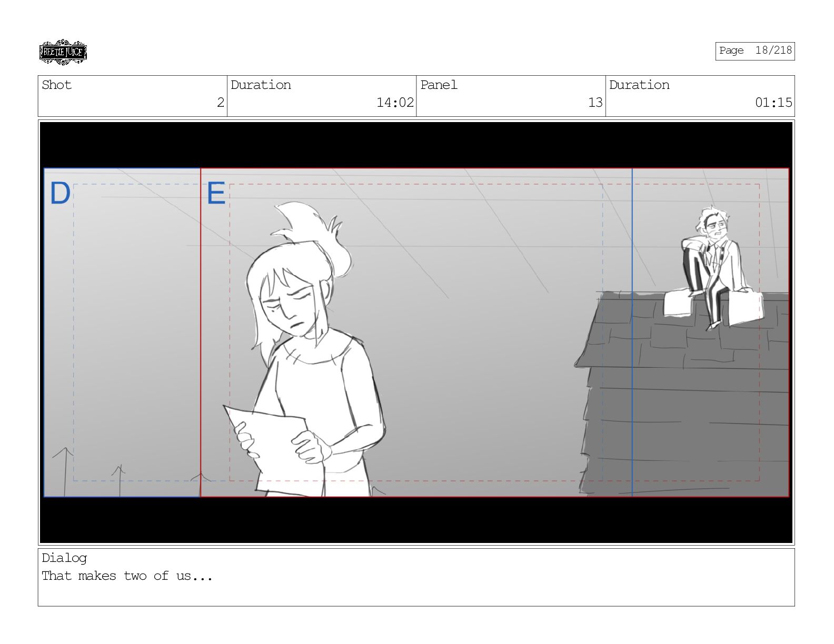This screenshot has height=644, width=834.
Task: Select the shot number value 2
Action: [x=221, y=103]
